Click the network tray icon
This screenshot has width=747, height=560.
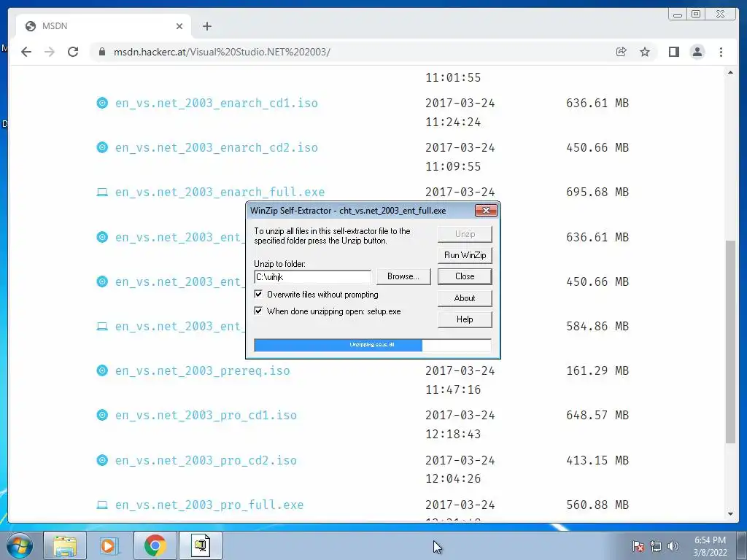point(656,546)
